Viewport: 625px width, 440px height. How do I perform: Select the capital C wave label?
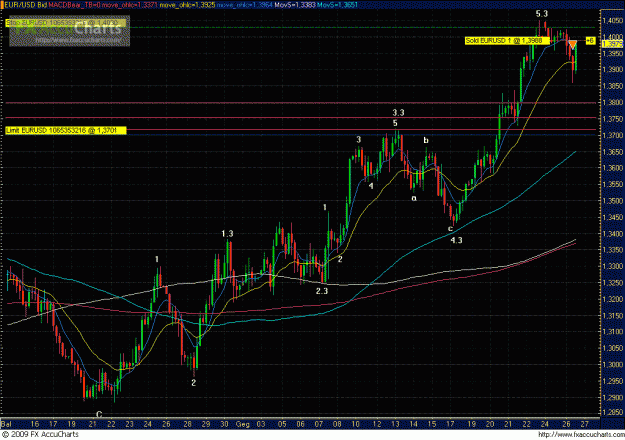[x=99, y=414]
